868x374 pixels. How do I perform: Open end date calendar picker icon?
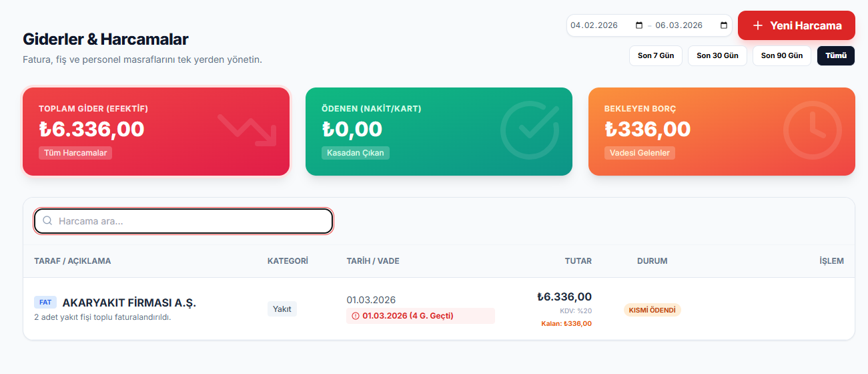pos(724,25)
